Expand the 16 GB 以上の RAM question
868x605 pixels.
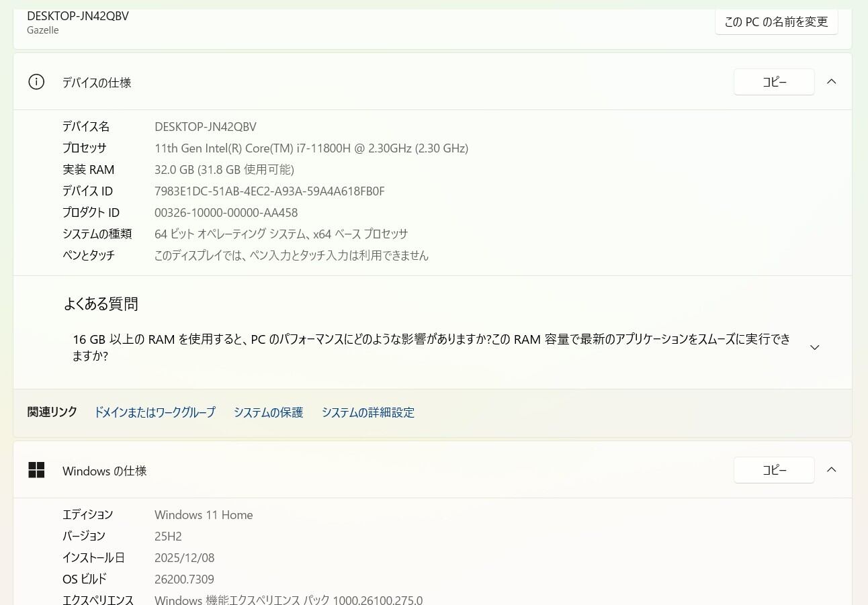tap(814, 347)
